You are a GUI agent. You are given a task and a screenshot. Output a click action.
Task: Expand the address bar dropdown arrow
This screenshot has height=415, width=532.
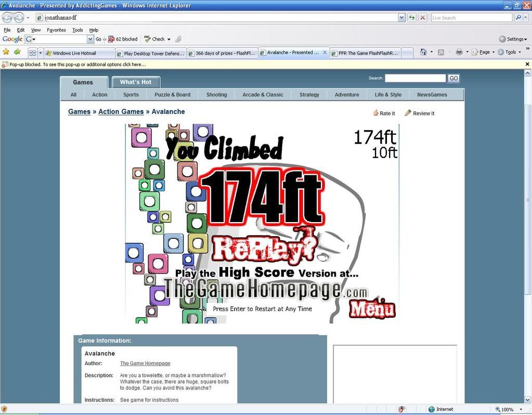tap(401, 18)
